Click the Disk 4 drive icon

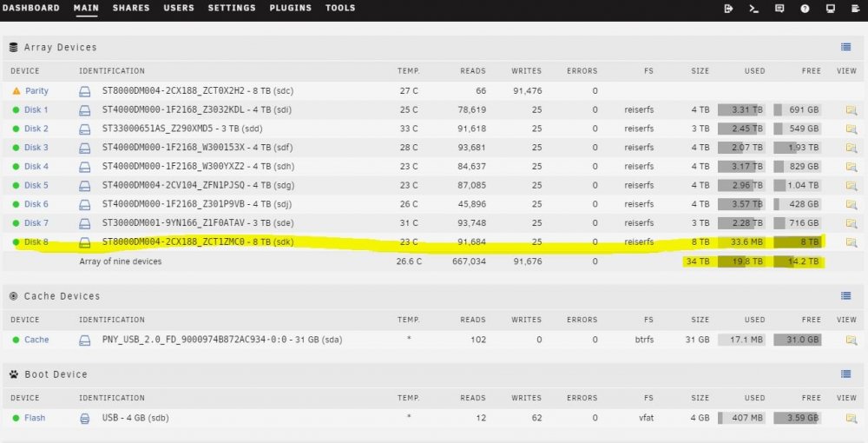(85, 167)
